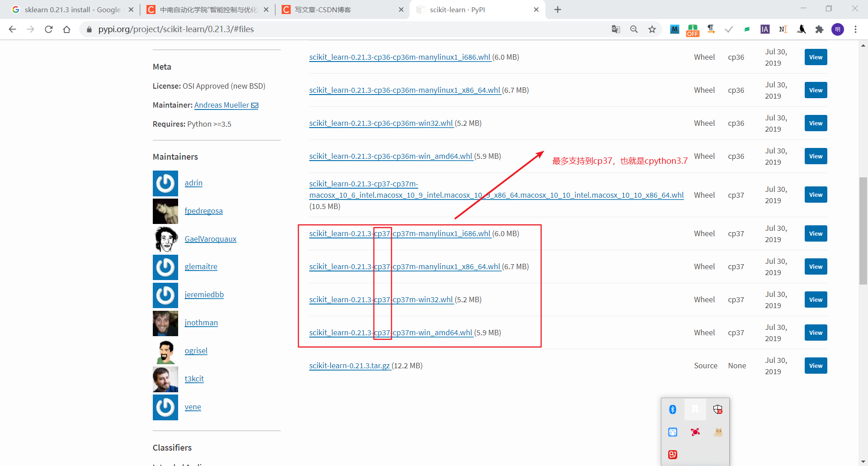Open a new browser tab
This screenshot has width=868, height=466.
558,10
